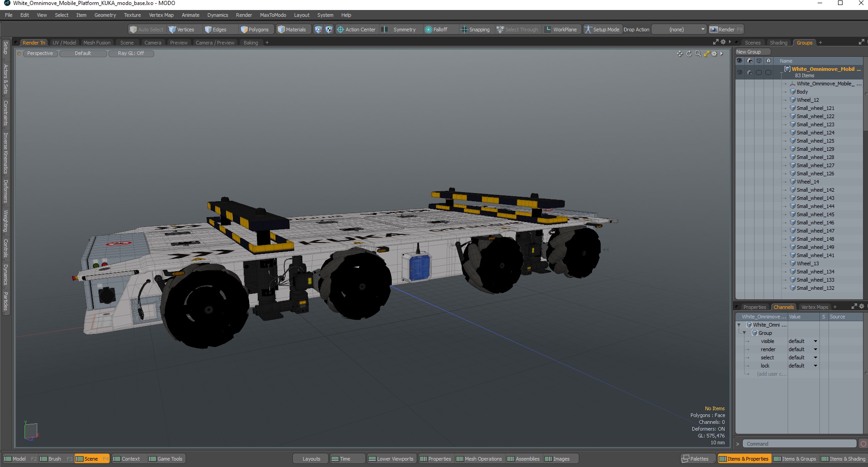Click viewport axis gizmo in corner
868x467 pixels.
(x=31, y=431)
